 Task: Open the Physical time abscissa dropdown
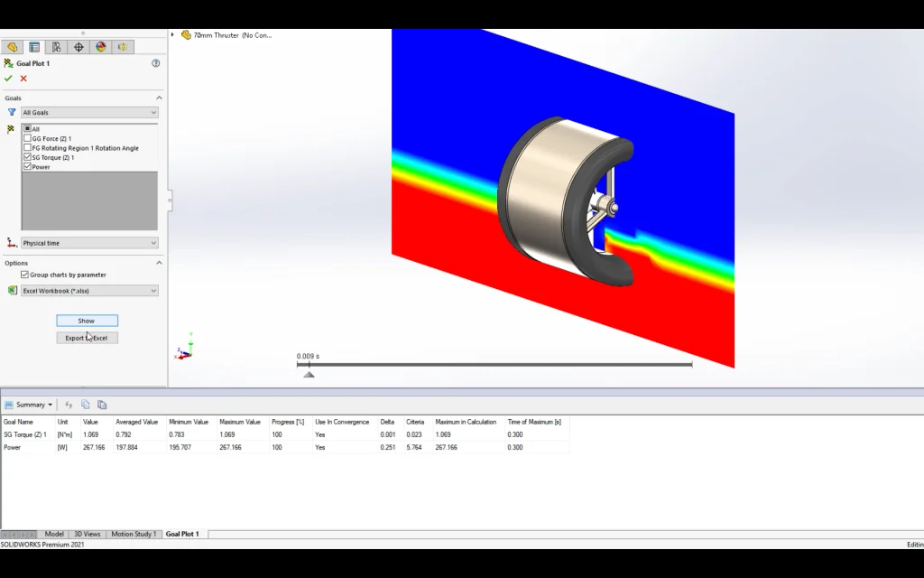coord(88,243)
